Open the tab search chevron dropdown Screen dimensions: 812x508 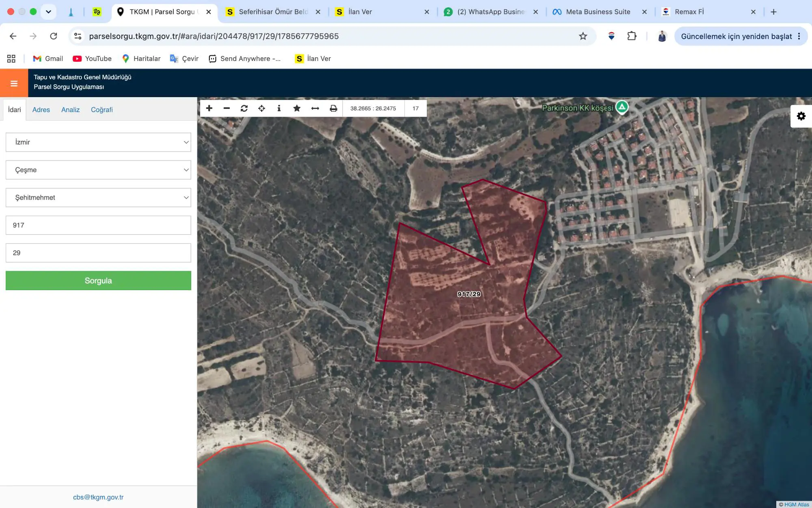click(x=48, y=12)
